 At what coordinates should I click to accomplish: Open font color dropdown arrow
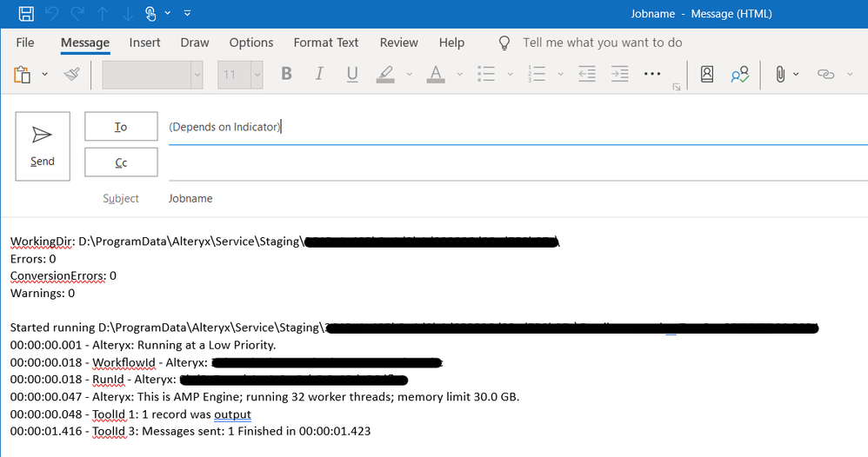(x=459, y=74)
